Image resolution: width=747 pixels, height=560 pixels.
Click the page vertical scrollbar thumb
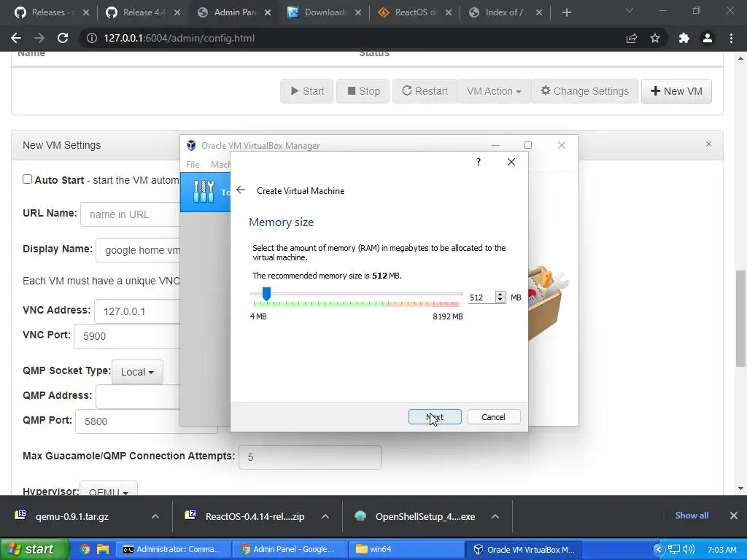(741, 318)
